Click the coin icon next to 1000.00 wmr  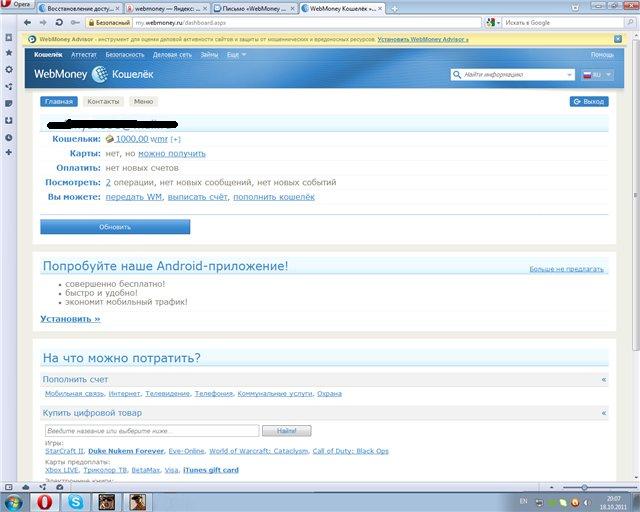click(109, 139)
